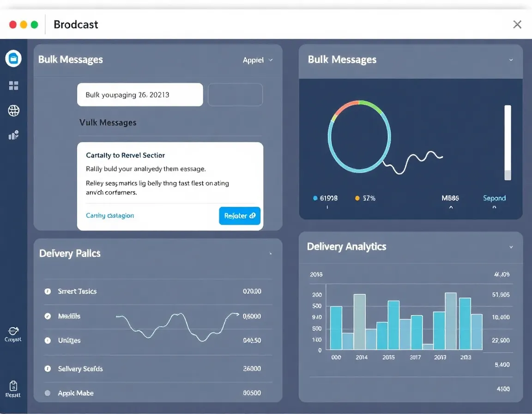Toggle the Smert Tasics radio option
This screenshot has height=414, width=532.
coord(47,292)
